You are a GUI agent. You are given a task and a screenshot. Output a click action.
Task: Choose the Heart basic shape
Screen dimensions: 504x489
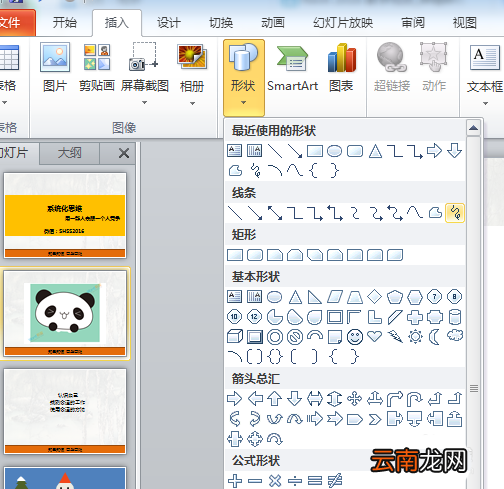point(375,337)
